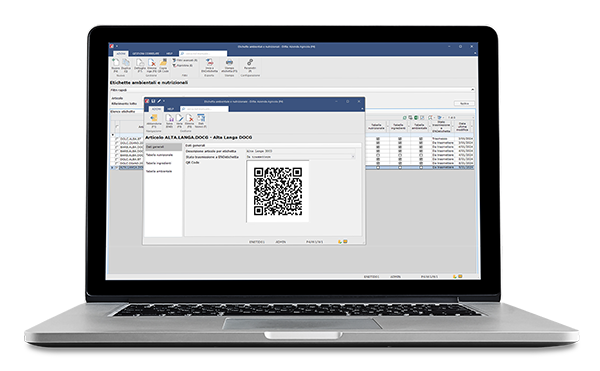600x371 pixels.
Task: Collapse the article dialog ribbon arrow
Action: click(362, 109)
